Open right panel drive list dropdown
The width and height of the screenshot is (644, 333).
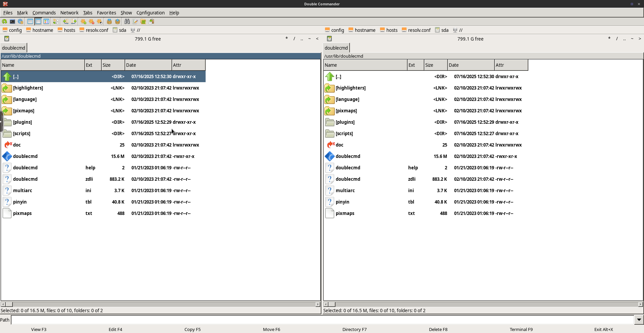[329, 39]
